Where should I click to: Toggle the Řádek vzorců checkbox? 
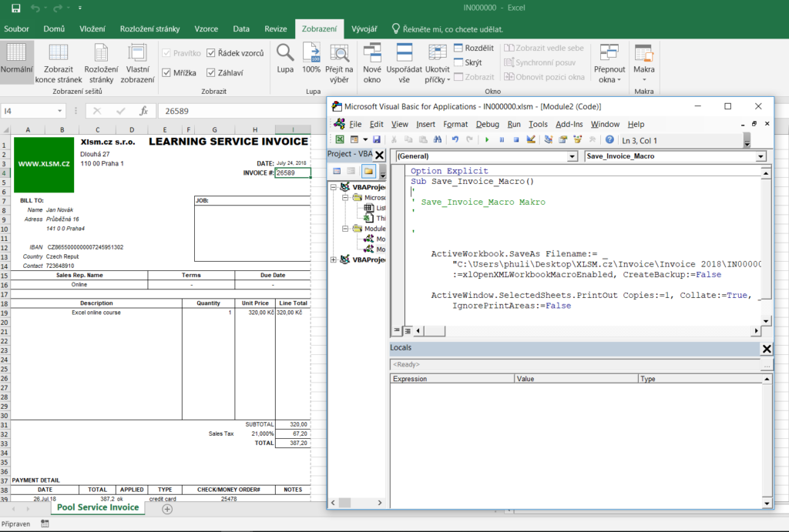[x=210, y=53]
